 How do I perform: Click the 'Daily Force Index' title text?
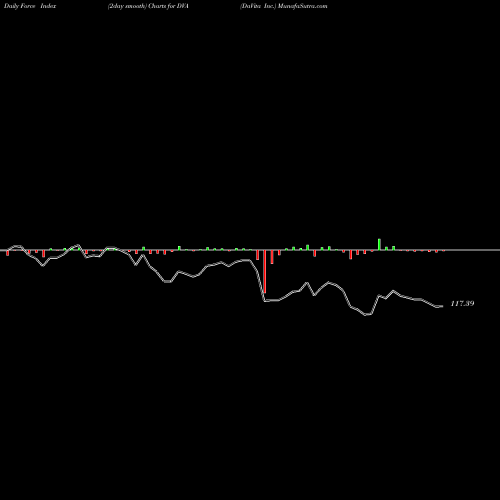30,6
